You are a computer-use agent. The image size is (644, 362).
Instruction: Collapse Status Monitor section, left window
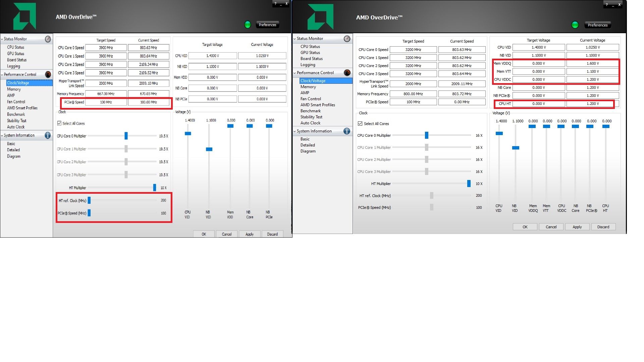2,39
